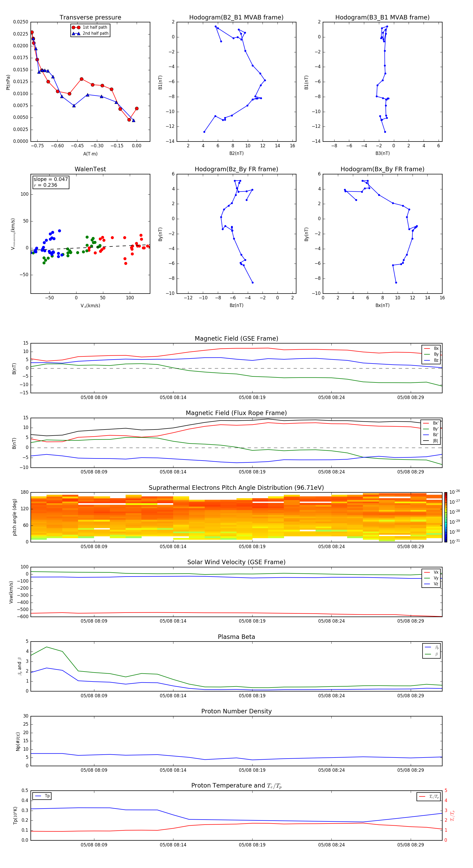Click the 'Transverse pressure' plot title

click(x=90, y=17)
